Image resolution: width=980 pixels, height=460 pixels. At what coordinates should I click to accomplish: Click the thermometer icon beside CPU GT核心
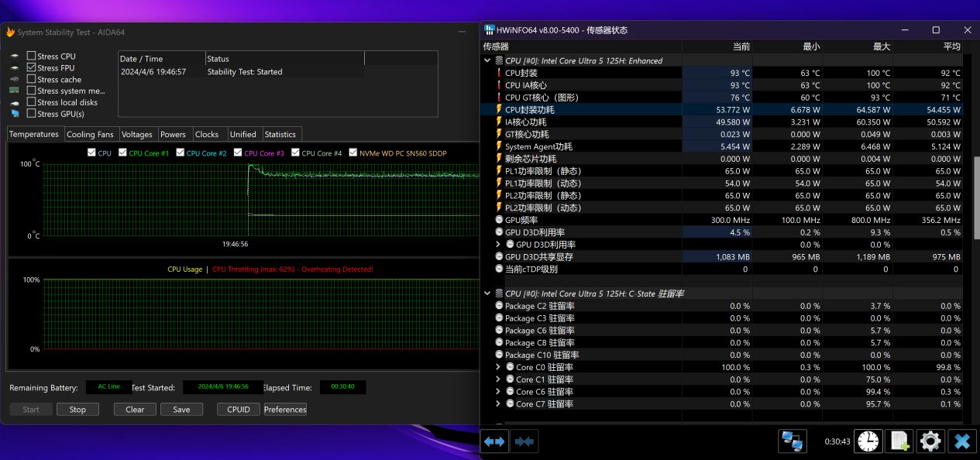[x=499, y=98]
